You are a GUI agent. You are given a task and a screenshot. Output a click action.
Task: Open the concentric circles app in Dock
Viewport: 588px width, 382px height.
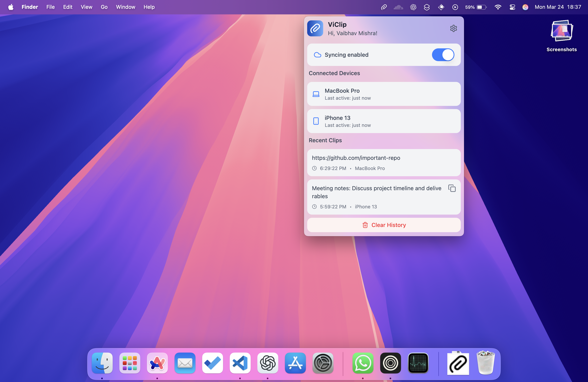390,363
